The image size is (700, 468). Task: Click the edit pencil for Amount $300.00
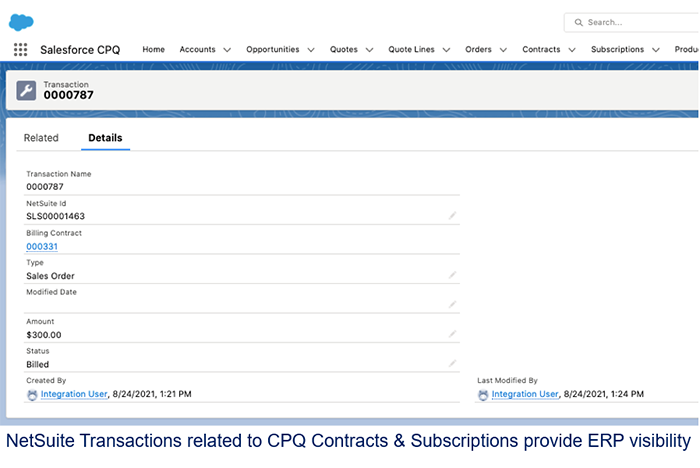pyautogui.click(x=452, y=334)
